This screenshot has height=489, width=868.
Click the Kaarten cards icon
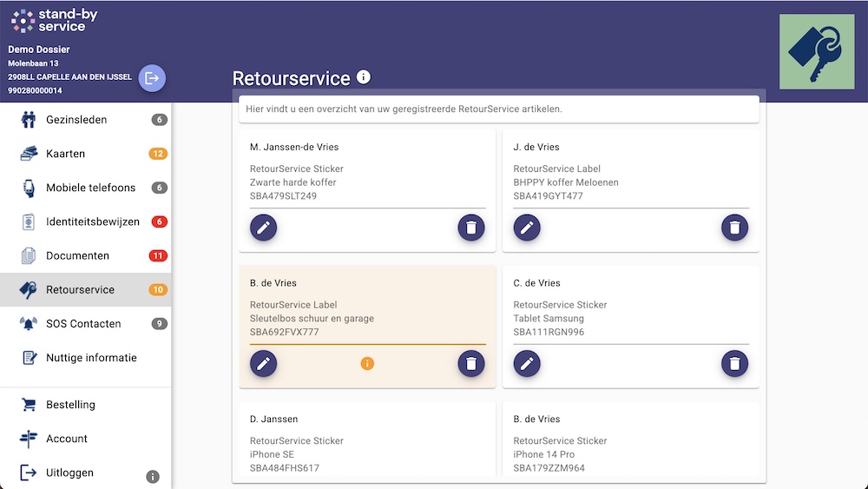click(x=29, y=154)
